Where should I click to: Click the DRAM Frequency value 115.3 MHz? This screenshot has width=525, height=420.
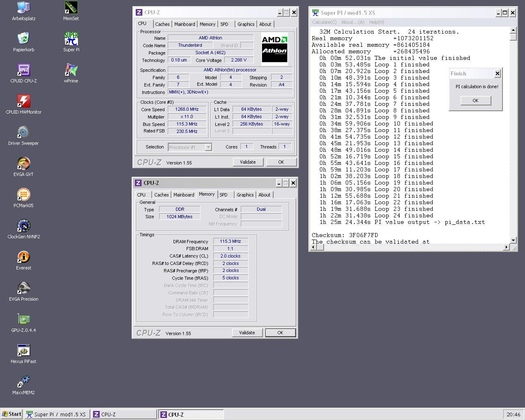[231, 241]
